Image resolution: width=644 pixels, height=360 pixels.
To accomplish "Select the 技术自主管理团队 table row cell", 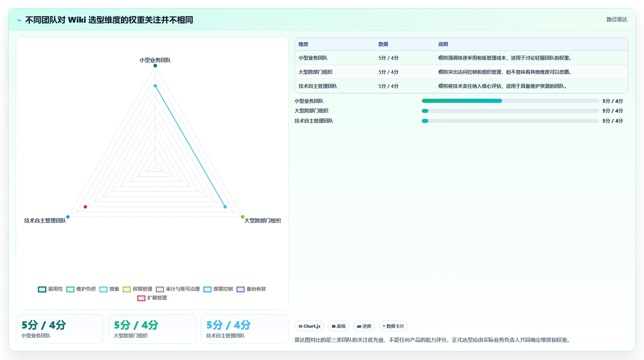I will (318, 86).
